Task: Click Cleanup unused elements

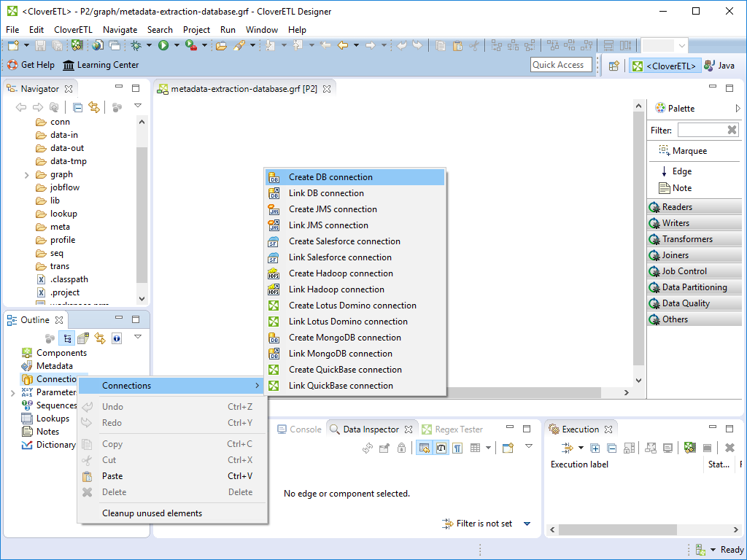Action: click(x=172, y=513)
